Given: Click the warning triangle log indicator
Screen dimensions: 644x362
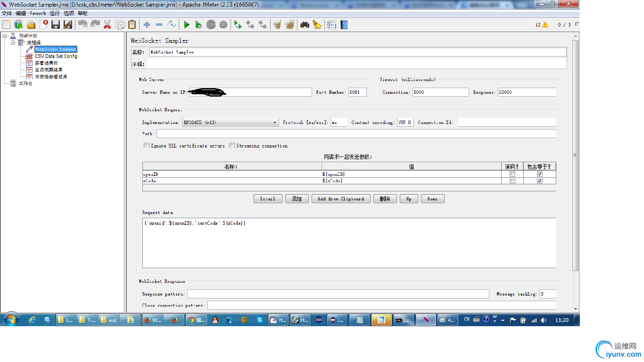Looking at the screenshot, I should pos(545,25).
